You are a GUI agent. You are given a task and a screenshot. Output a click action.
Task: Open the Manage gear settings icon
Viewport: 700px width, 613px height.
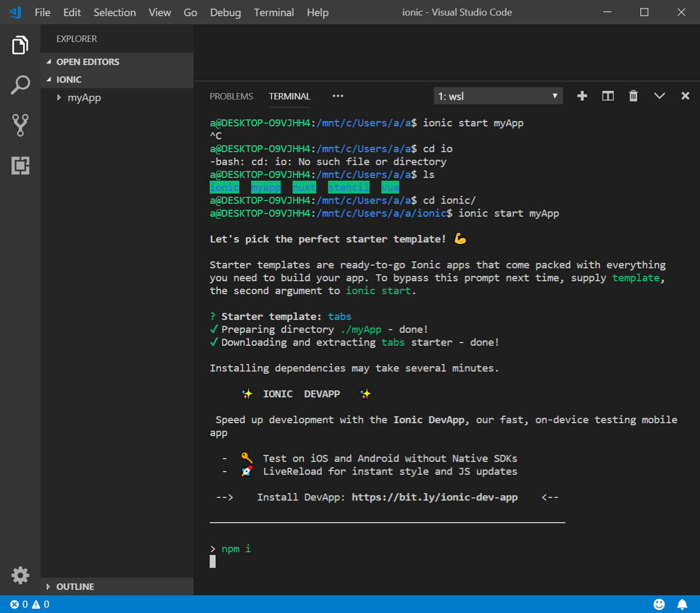click(20, 575)
